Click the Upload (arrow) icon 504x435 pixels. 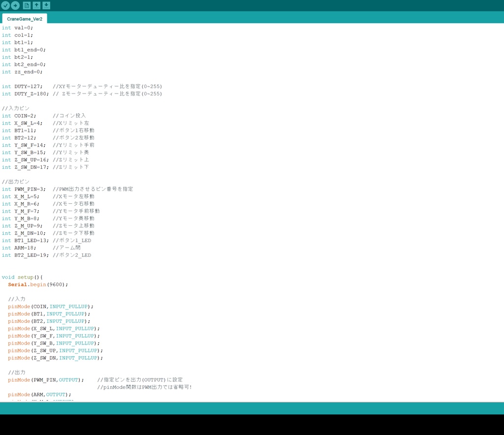point(15,5)
